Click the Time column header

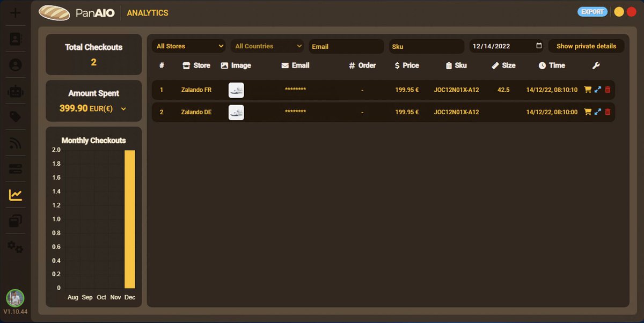point(552,65)
